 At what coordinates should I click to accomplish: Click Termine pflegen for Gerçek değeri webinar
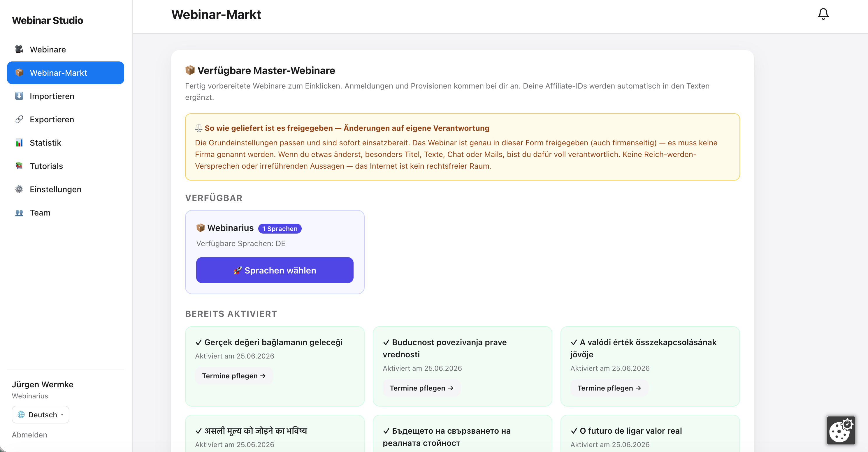point(234,376)
